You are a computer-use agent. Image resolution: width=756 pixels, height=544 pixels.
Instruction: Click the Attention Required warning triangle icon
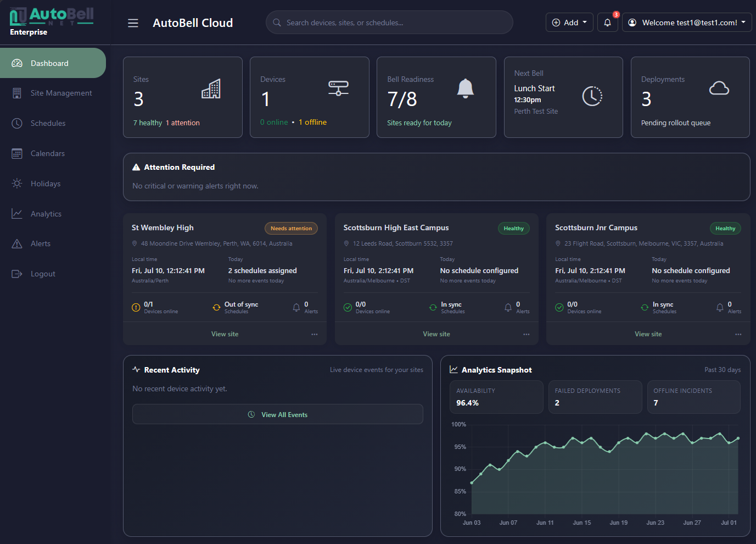[x=136, y=167]
